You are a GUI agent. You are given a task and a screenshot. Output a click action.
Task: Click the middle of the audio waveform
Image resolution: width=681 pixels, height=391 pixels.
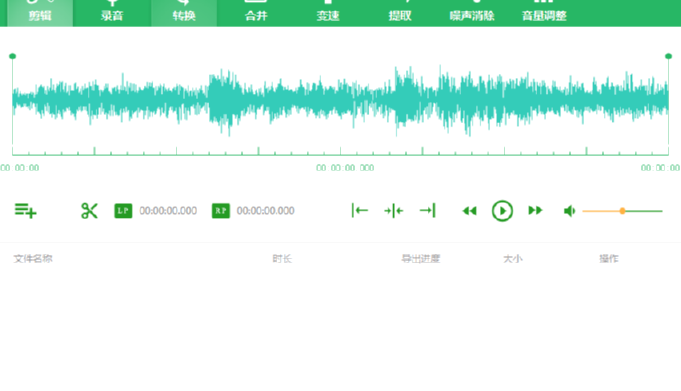(340, 100)
